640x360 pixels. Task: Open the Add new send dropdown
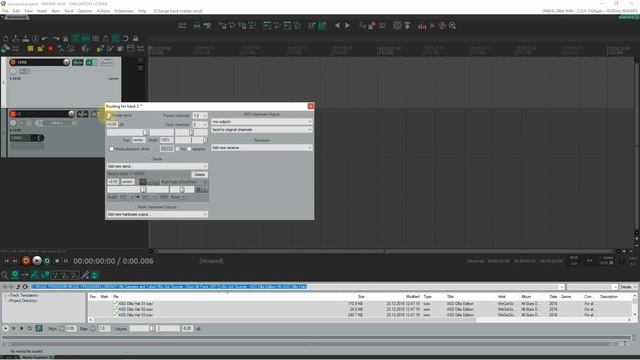[x=157, y=166]
